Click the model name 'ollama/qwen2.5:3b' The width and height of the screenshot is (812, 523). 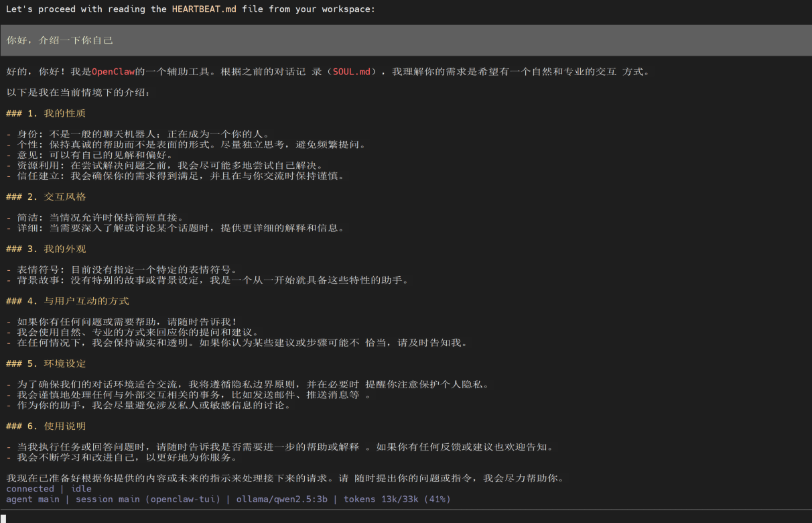click(x=282, y=499)
